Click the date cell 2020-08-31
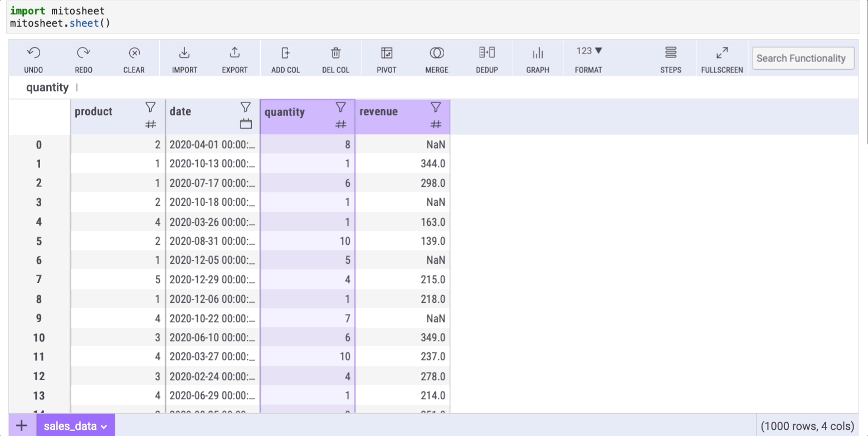 (x=213, y=241)
